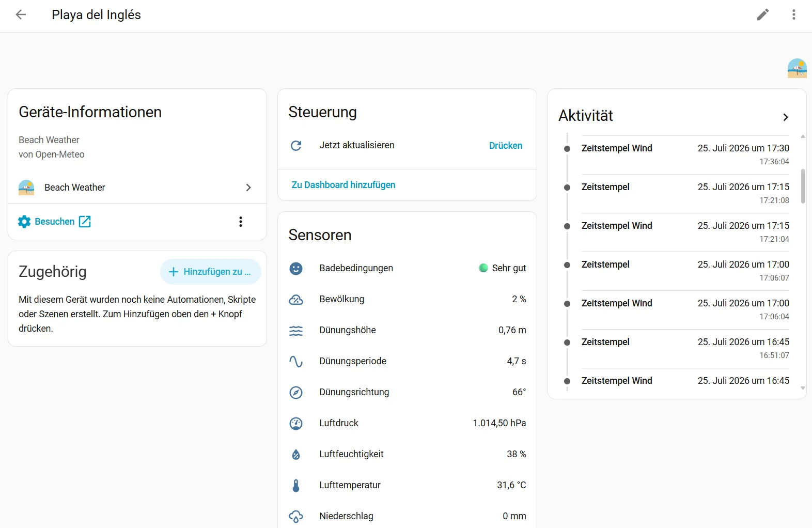Open the Beach Weather integration chevron

(x=248, y=188)
